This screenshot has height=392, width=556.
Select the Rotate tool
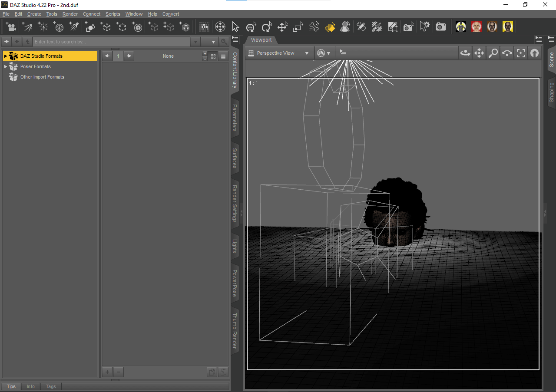[x=267, y=27]
